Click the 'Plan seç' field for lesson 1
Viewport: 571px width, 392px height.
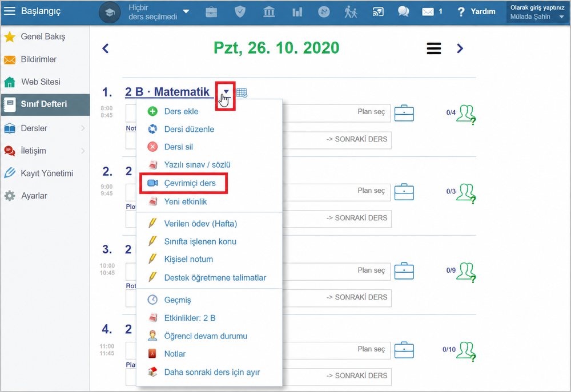point(336,112)
